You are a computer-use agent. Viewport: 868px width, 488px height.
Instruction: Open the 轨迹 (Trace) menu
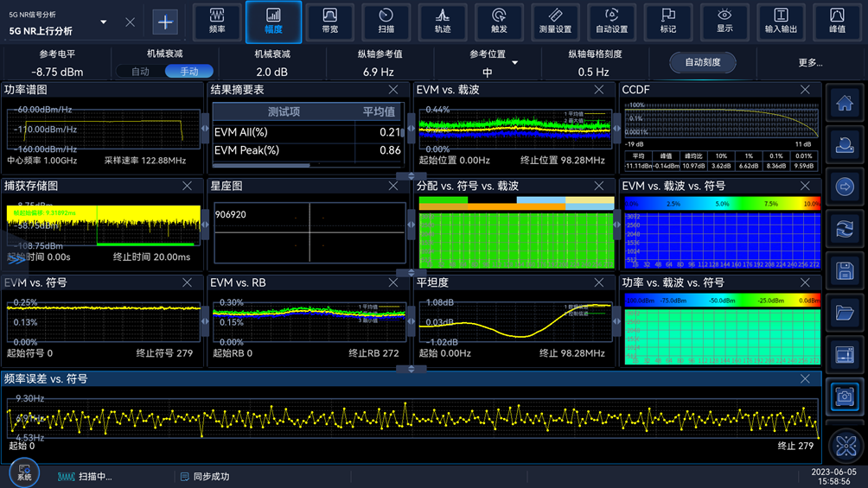[x=443, y=22]
